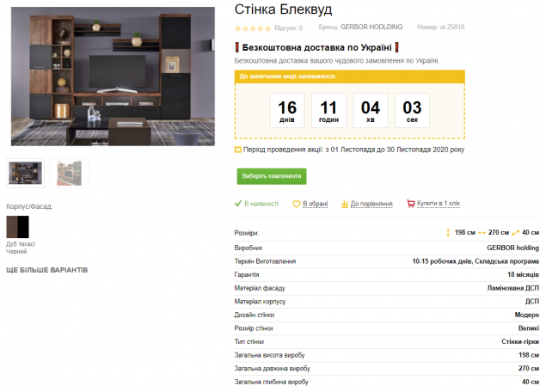Click the width arrow icon near 270 см
546x392 pixels.
point(482,233)
